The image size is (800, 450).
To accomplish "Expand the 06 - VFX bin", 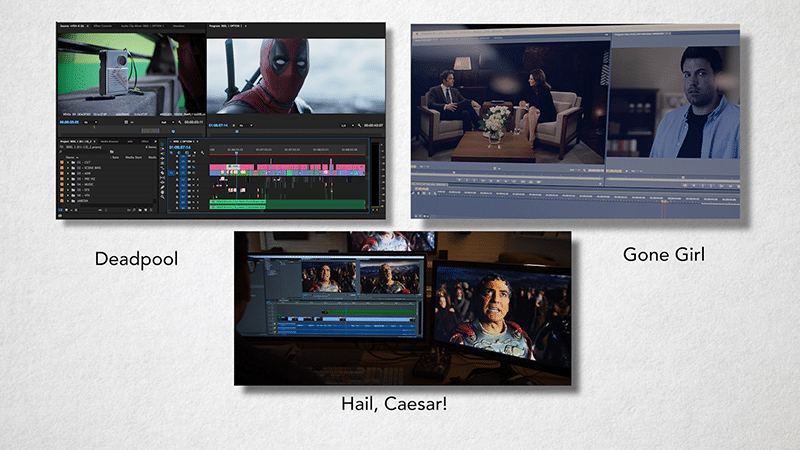I will click(68, 195).
